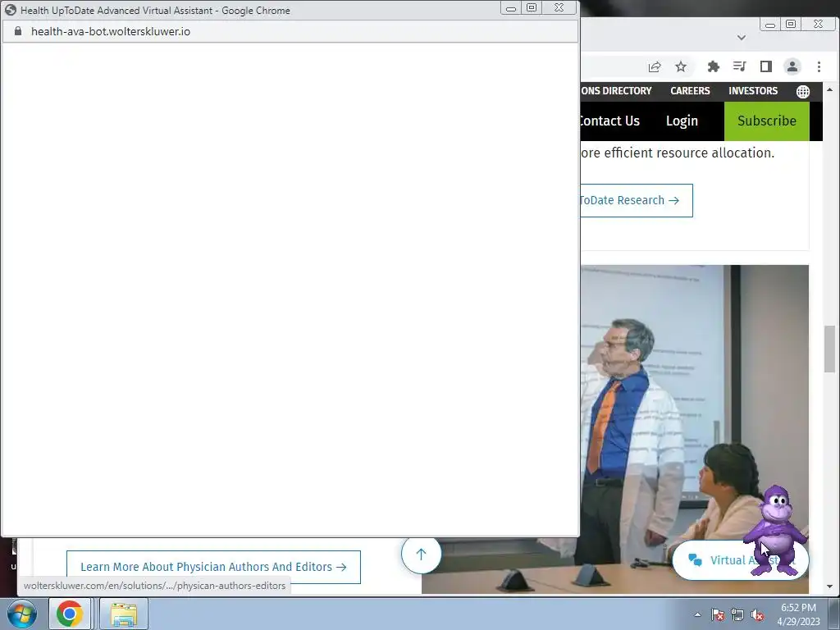This screenshot has height=630, width=840.
Task: Click the Contact Us navigation link
Action: coord(609,121)
